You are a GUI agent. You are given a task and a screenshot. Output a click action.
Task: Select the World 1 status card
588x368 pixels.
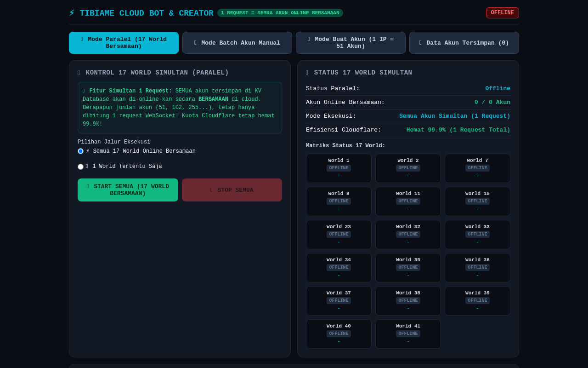click(339, 168)
